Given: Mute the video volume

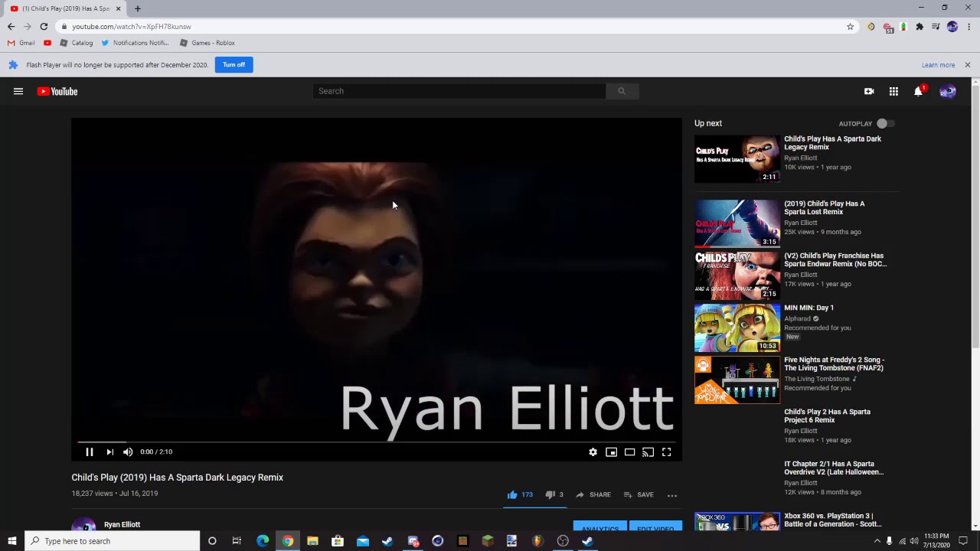Looking at the screenshot, I should [x=128, y=452].
